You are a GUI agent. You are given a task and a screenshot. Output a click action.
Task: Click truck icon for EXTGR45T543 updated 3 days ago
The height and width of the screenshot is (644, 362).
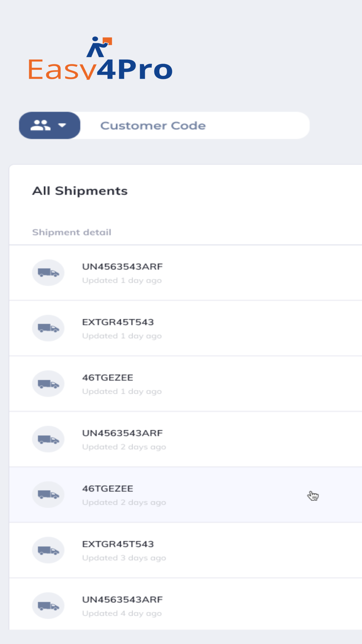[48, 550]
